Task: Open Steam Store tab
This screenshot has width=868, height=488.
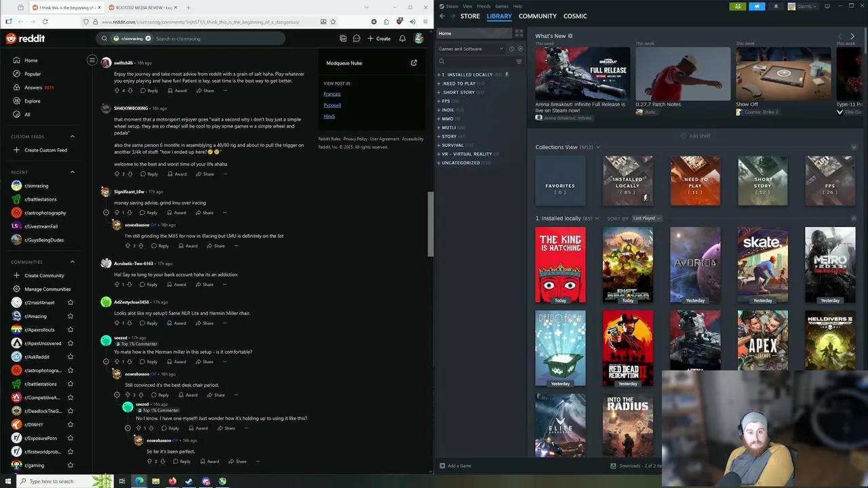Action: 470,16
